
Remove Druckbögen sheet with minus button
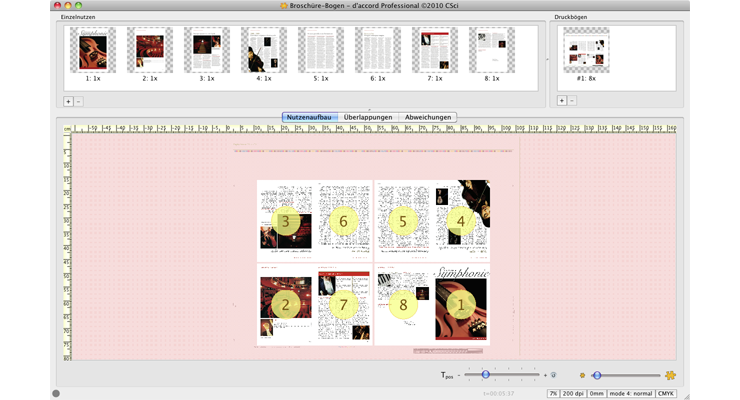pos(572,100)
